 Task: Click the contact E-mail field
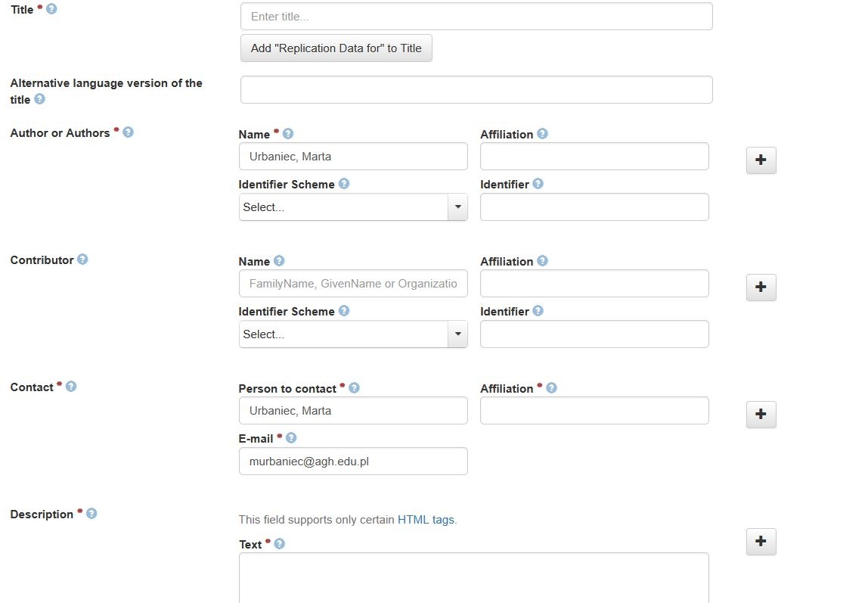coord(353,462)
